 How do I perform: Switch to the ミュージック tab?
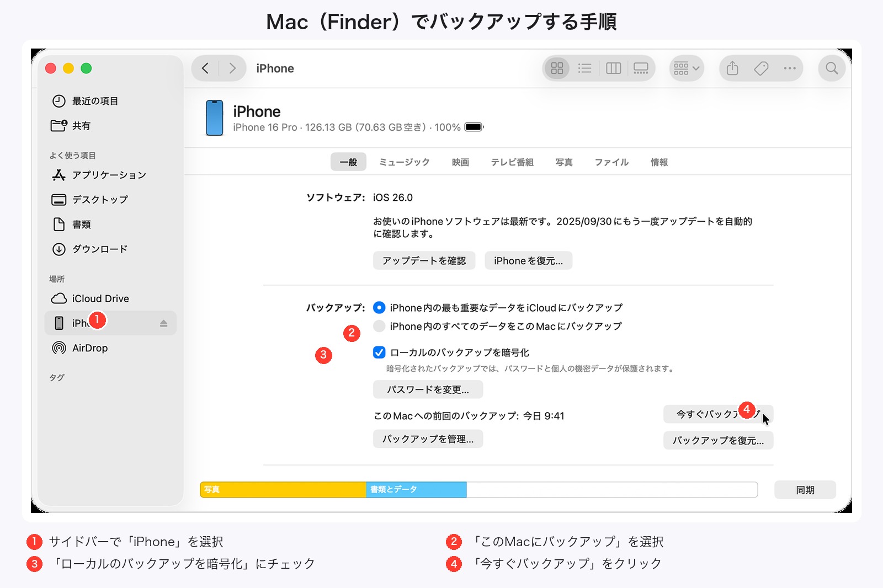[404, 162]
